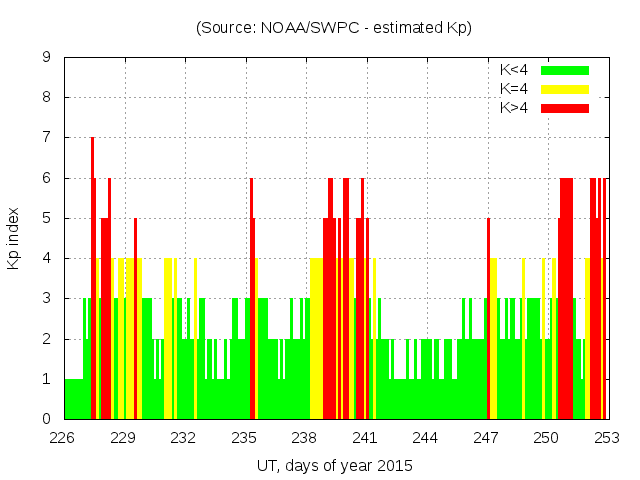Click the 'UT, days of year 2015' axis label
This screenshot has height=480, width=640.
pyautogui.click(x=334, y=466)
